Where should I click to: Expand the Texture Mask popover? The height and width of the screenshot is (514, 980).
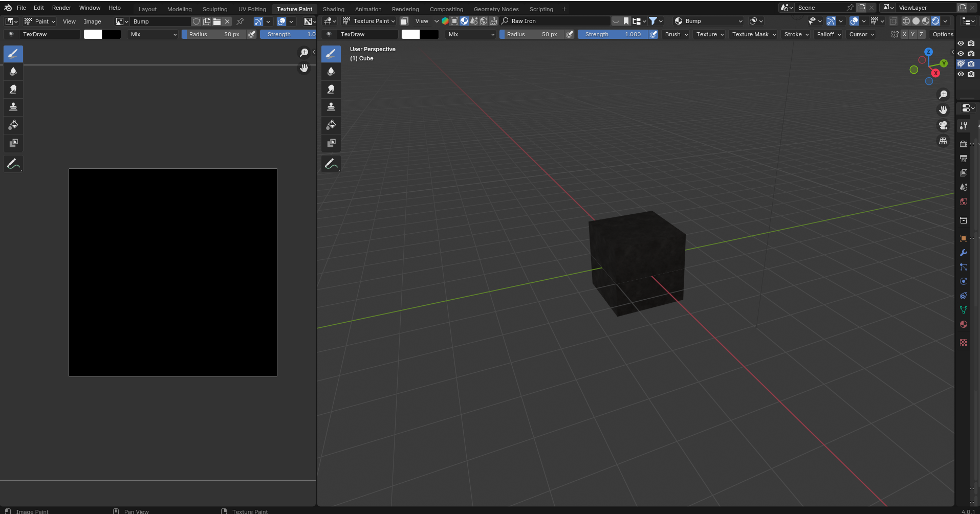[x=754, y=34]
